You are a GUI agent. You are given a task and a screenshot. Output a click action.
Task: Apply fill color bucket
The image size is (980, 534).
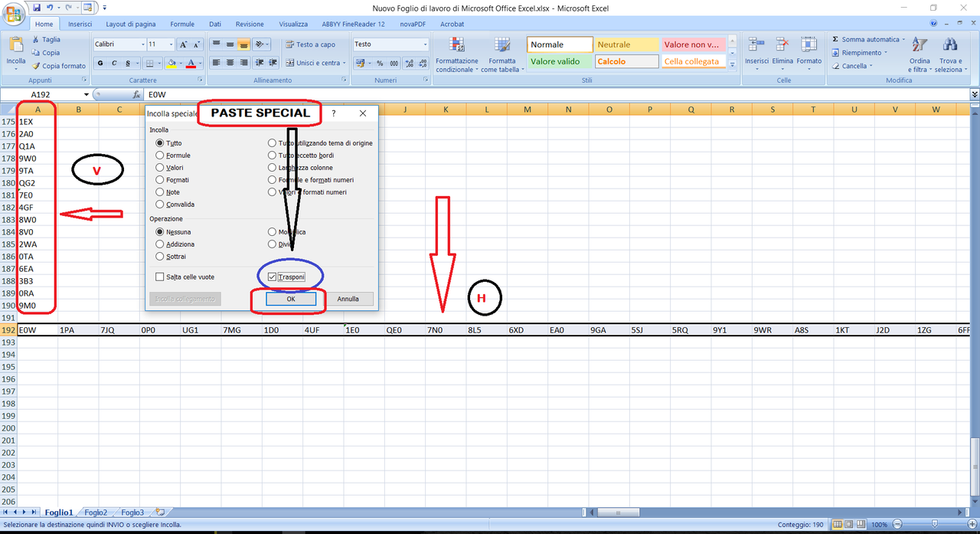tap(171, 63)
